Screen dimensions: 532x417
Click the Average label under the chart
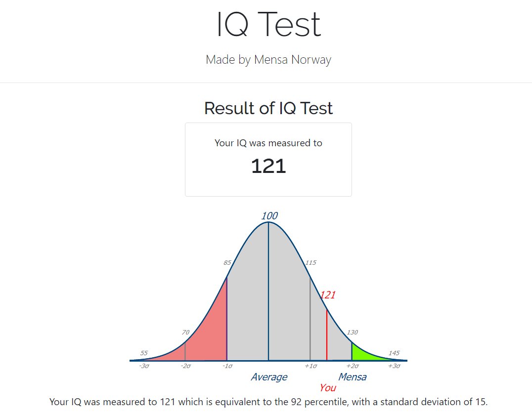click(268, 377)
